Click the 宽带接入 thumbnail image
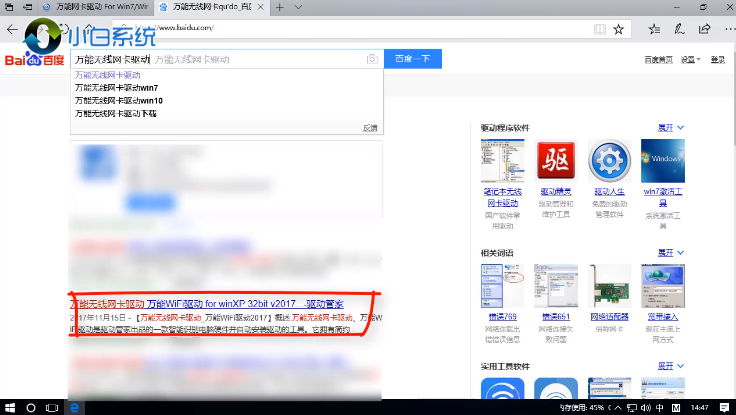The image size is (736, 415). pos(663,286)
